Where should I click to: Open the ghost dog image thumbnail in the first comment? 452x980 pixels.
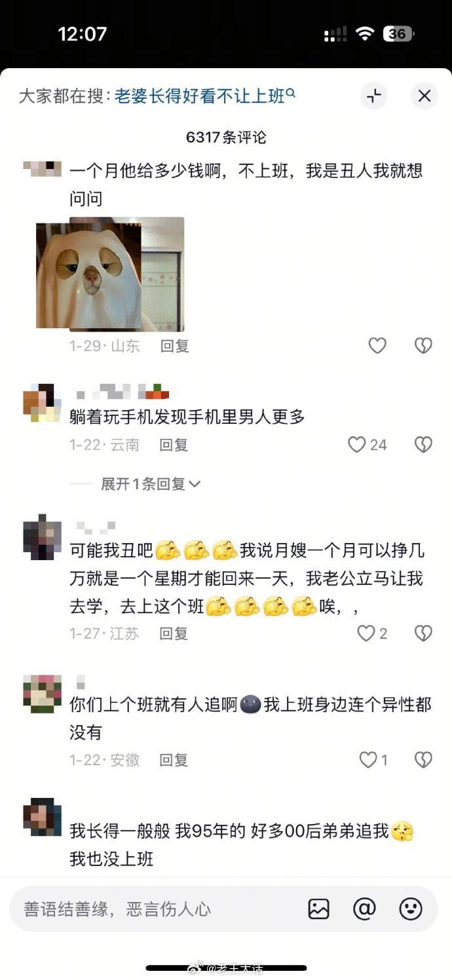(x=110, y=274)
